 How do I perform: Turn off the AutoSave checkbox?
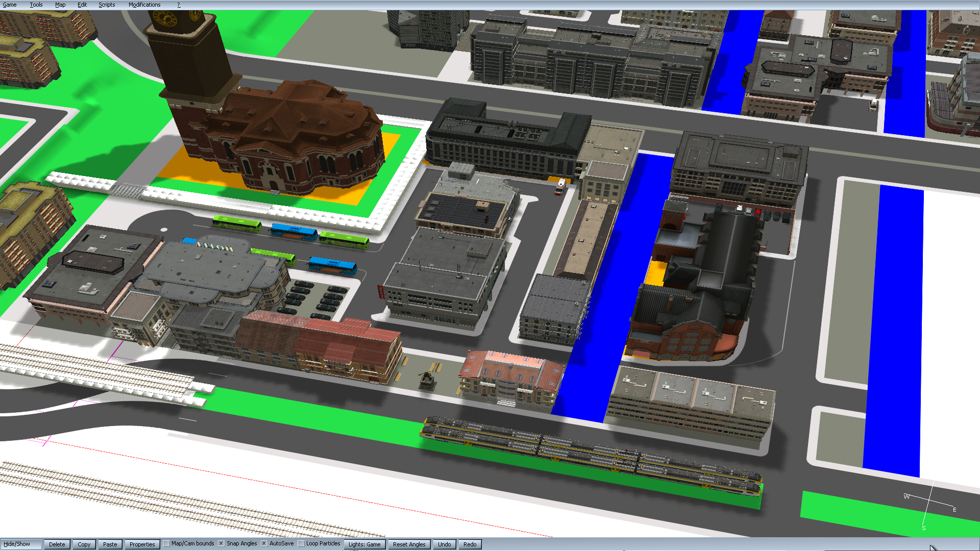(264, 544)
